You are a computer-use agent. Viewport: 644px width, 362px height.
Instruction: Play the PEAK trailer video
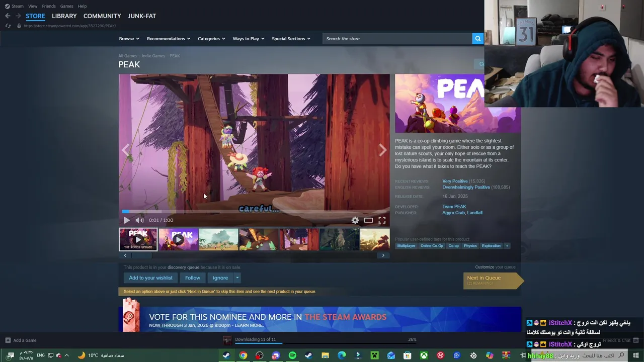pyautogui.click(x=126, y=220)
